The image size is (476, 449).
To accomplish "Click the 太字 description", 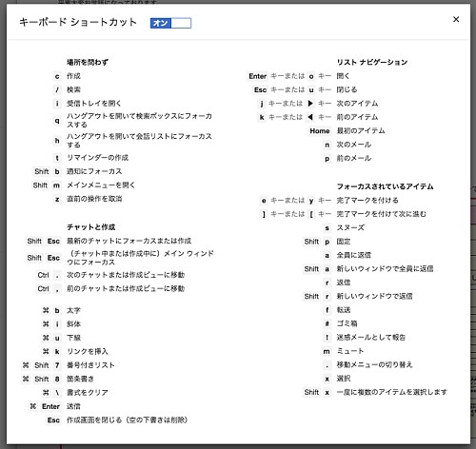I will coord(73,310).
